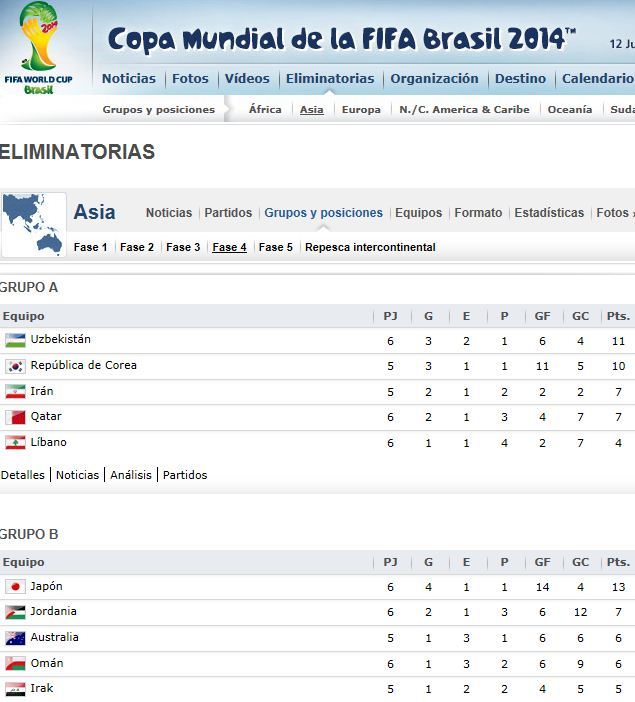
Task: Click the Qatar flag icon
Action: click(15, 417)
